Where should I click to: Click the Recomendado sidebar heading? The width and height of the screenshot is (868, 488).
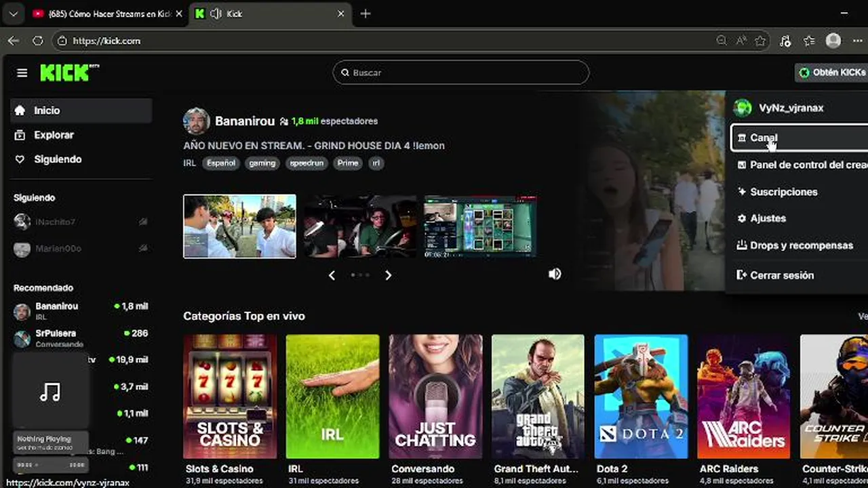tap(43, 288)
